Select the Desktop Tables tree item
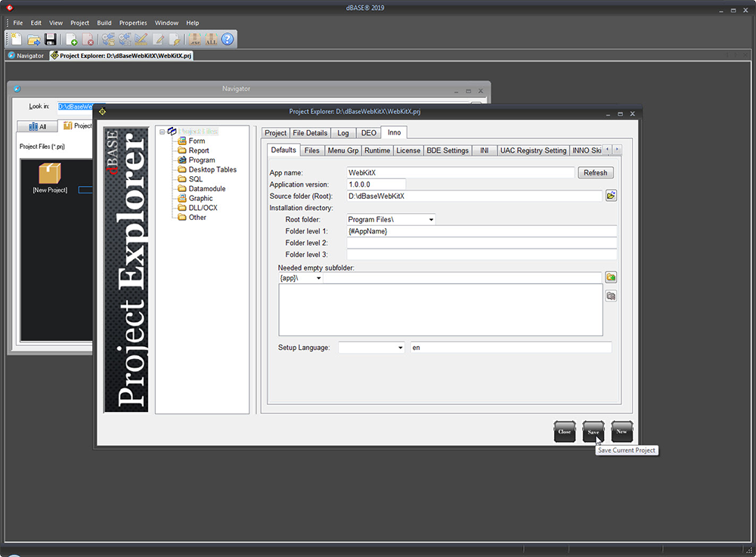The image size is (756, 557). click(x=207, y=169)
